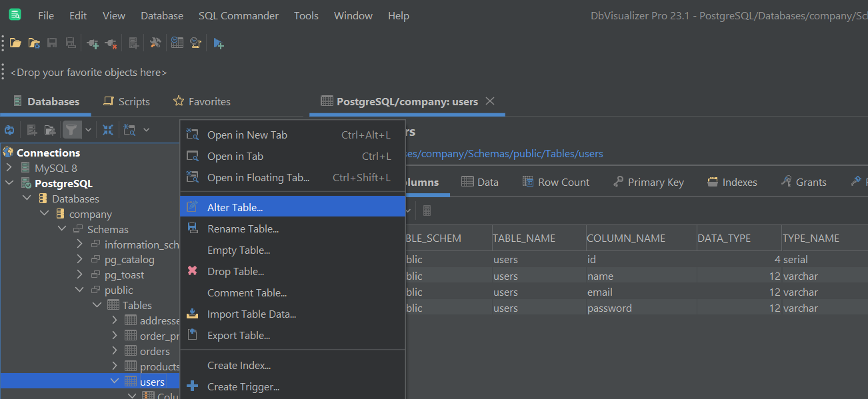Viewport: 868px width, 399px height.
Task: Open a new connection via the plug icon
Action: (93, 43)
